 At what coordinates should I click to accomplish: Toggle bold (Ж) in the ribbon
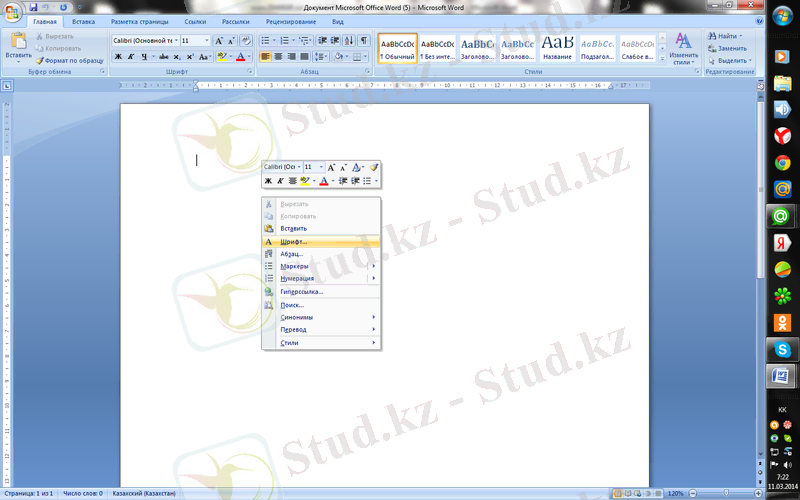(118, 57)
